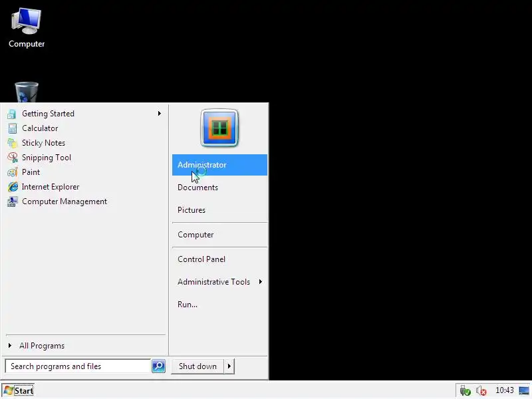
Task: Focus the Search programs and files box
Action: coord(78,366)
